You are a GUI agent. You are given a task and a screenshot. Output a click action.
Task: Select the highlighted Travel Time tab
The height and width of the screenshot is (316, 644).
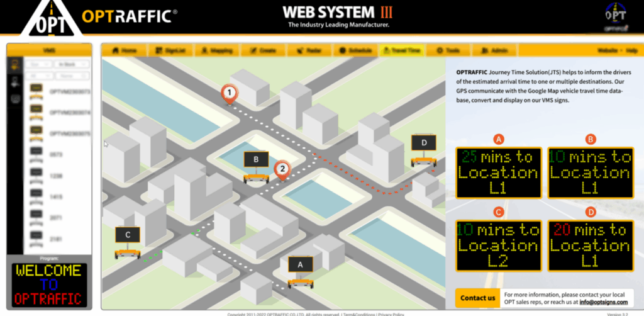tap(402, 50)
